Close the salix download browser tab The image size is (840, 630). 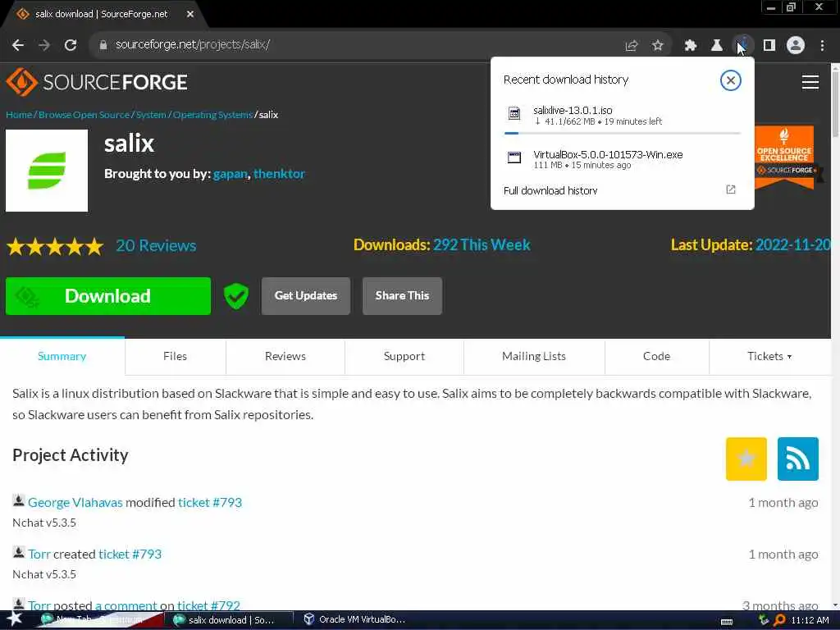point(190,15)
